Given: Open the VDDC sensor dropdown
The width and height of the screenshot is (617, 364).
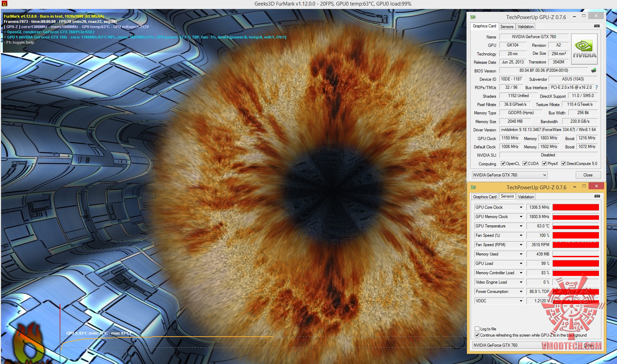Looking at the screenshot, I should click(x=521, y=301).
